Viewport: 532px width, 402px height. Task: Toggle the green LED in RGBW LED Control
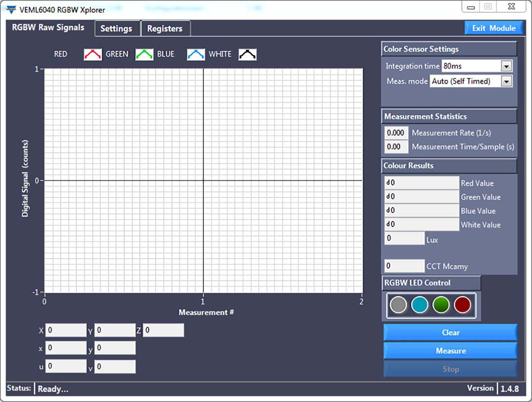coord(442,304)
